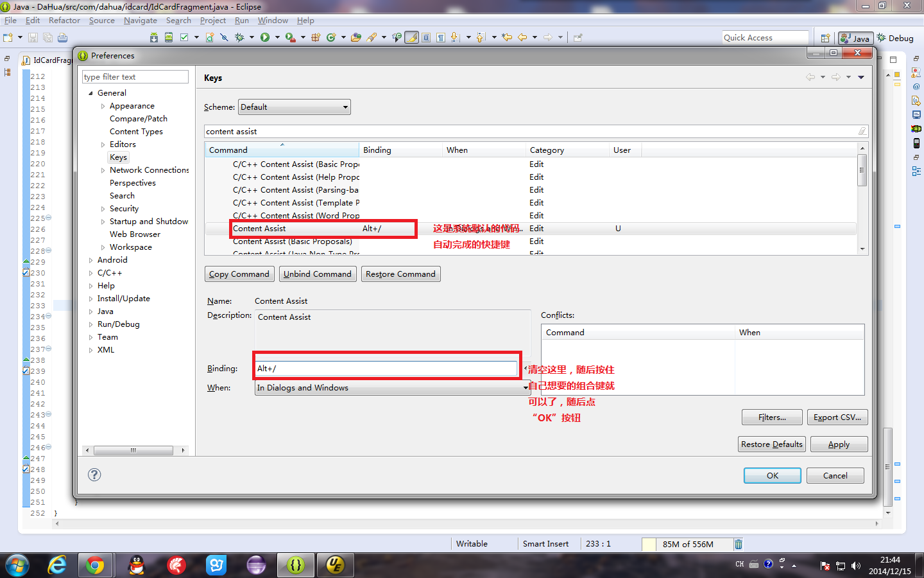924x578 pixels.
Task: Click the Last Edit Location icon
Action: point(507,37)
